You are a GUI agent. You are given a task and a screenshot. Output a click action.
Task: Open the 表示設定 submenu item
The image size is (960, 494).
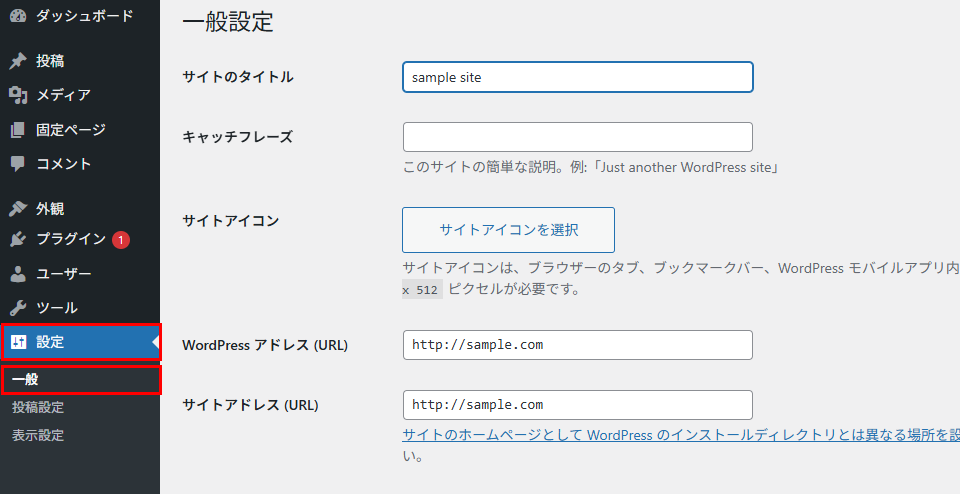[38, 435]
